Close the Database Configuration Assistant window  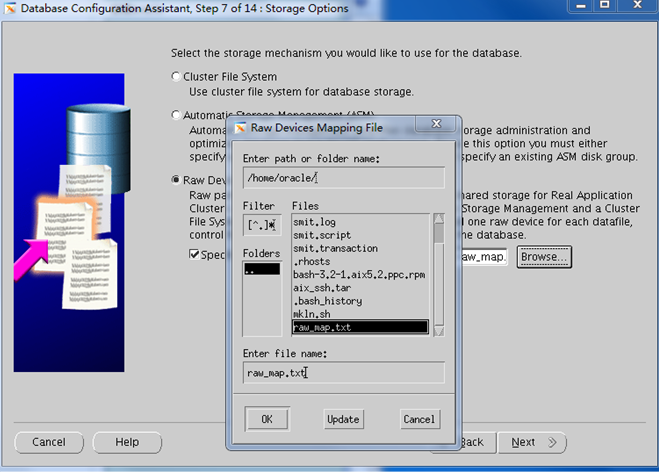point(637,5)
